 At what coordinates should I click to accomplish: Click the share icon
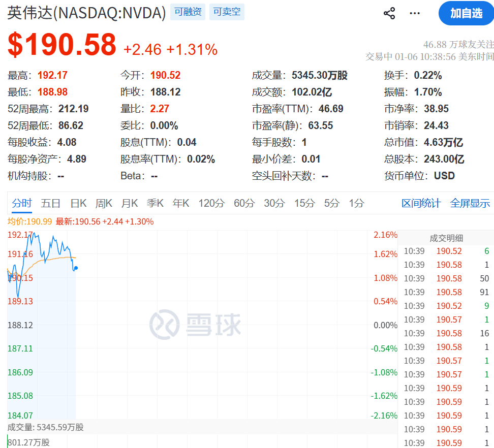coord(389,13)
